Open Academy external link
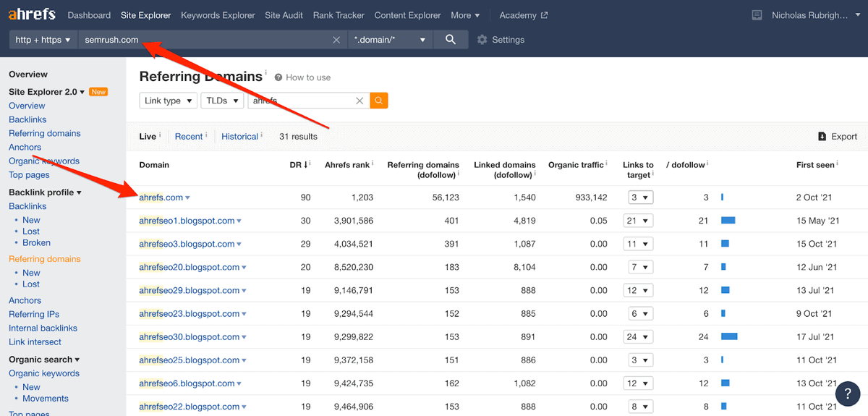Viewport: 868px width, 416px height. coord(524,15)
